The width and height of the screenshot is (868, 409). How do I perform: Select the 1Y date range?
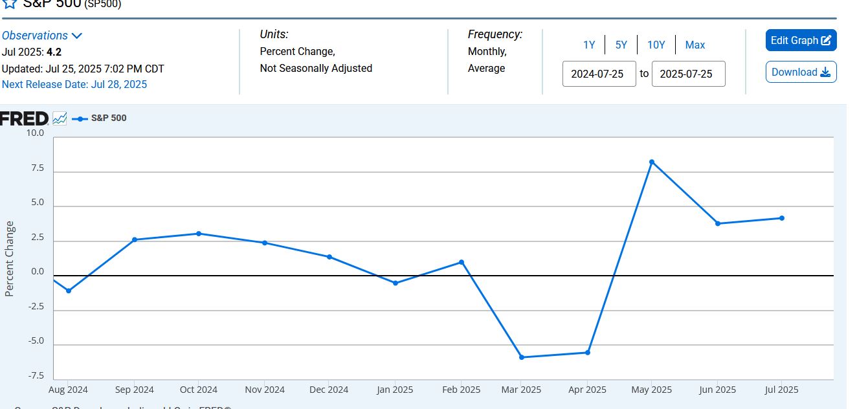pyautogui.click(x=589, y=45)
